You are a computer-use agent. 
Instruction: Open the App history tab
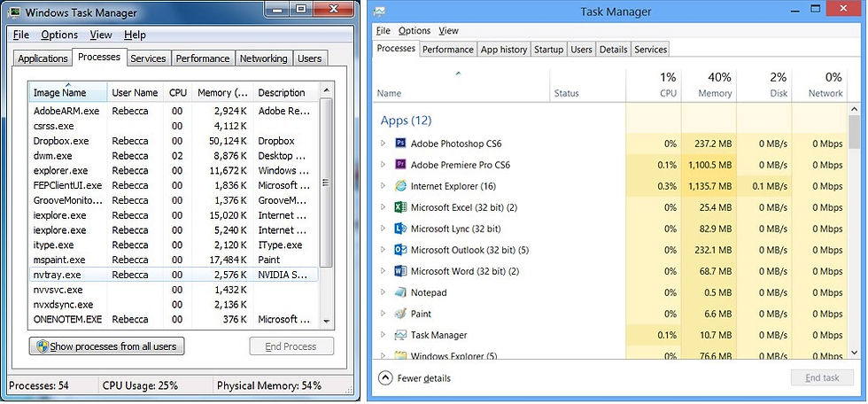504,50
